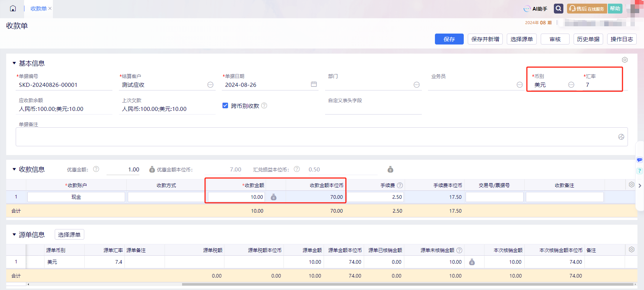Collapse the 源单信息 section
This screenshot has width=644, height=290.
pyautogui.click(x=14, y=235)
